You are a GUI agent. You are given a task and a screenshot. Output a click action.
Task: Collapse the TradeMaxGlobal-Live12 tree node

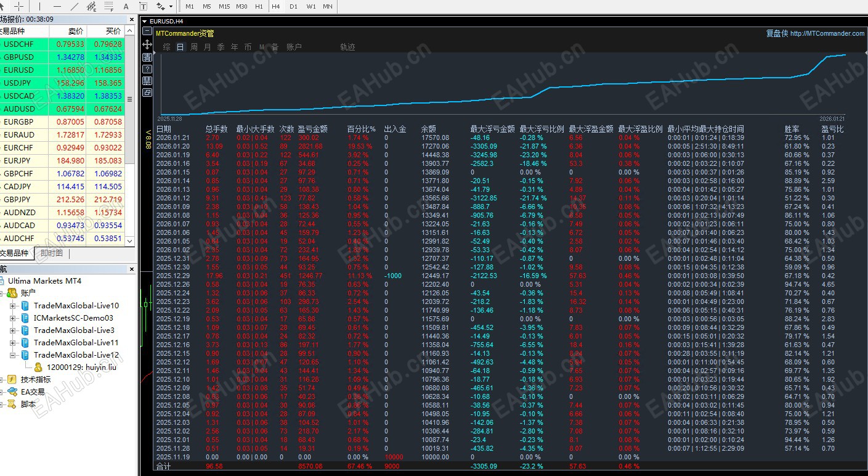(x=13, y=355)
